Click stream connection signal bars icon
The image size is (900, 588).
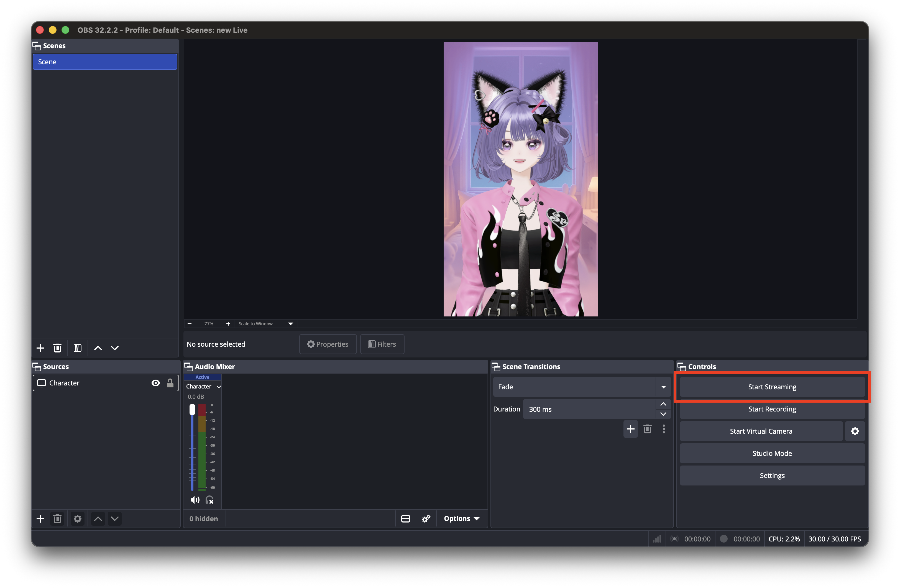[657, 539]
